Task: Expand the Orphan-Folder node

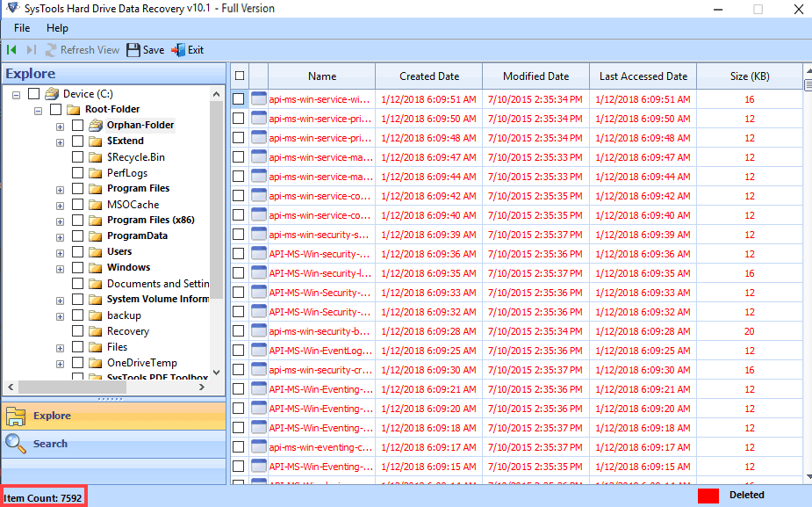Action: [60, 127]
